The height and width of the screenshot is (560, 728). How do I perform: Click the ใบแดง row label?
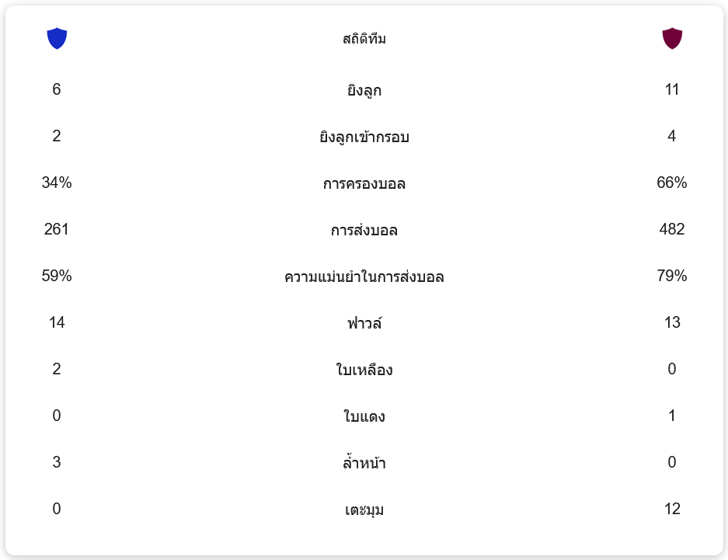(x=364, y=417)
